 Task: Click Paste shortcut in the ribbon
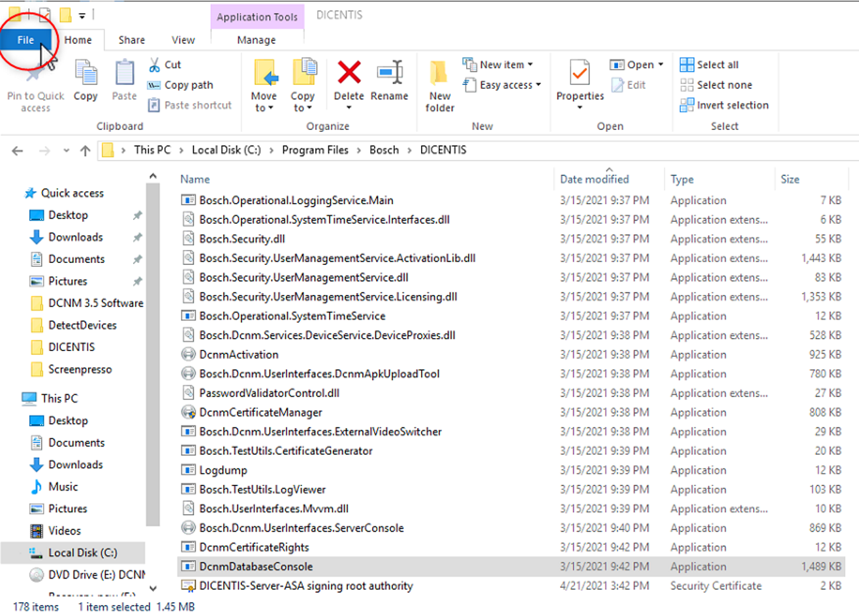(190, 105)
